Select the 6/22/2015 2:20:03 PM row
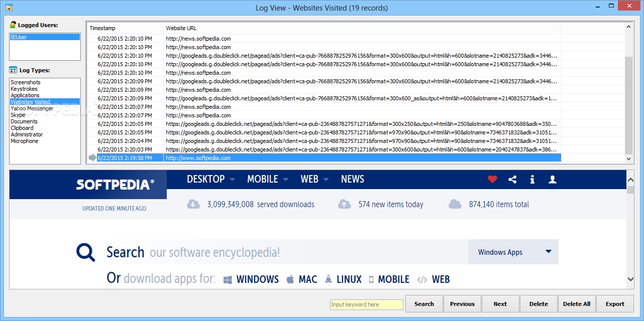 point(324,149)
